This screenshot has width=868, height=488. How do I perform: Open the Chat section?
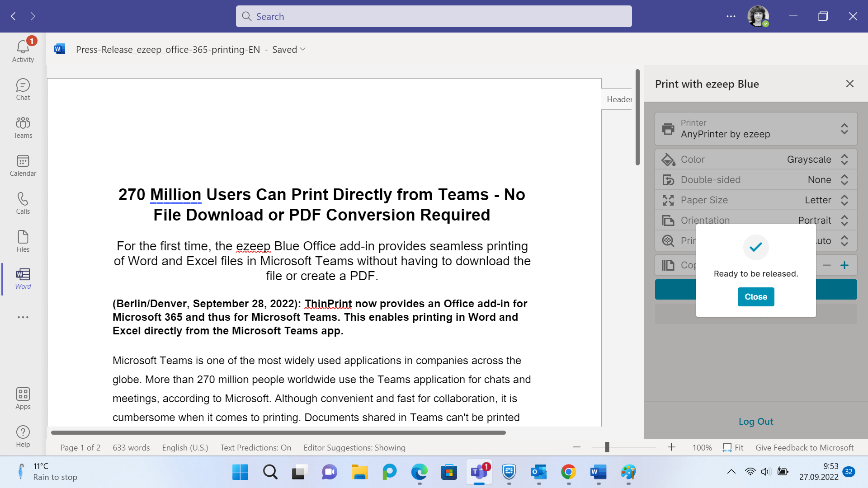coord(23,89)
